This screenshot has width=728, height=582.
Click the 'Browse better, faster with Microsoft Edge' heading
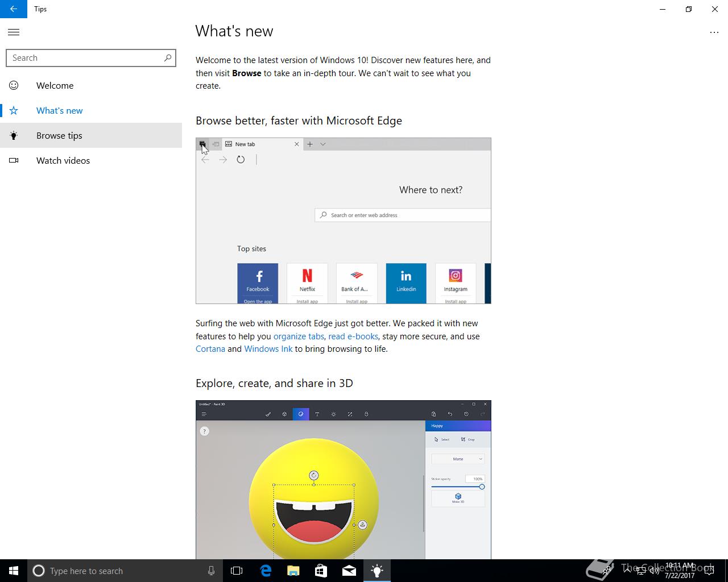coord(299,120)
